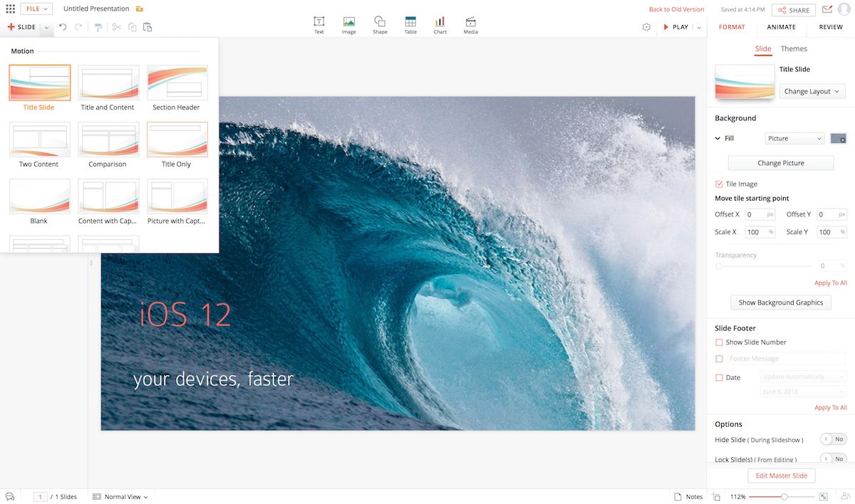Insert a Text box
This screenshot has height=504, width=855.
318,25
